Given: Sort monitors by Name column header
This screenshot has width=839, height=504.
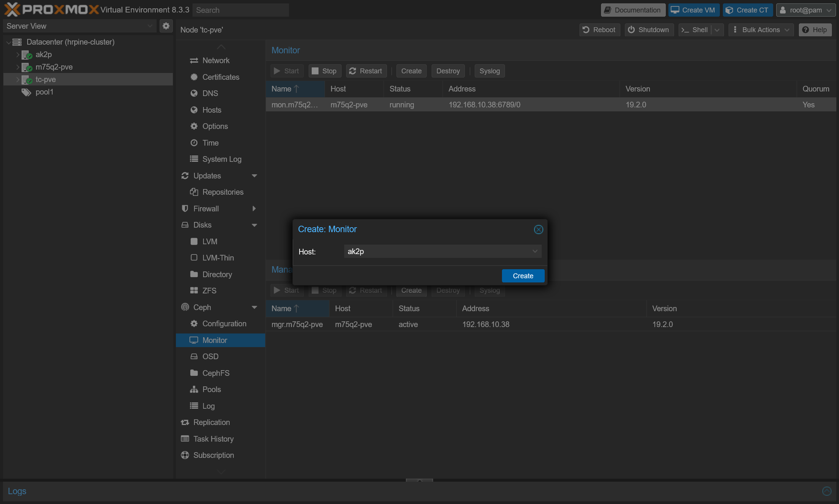Looking at the screenshot, I should pyautogui.click(x=295, y=89).
